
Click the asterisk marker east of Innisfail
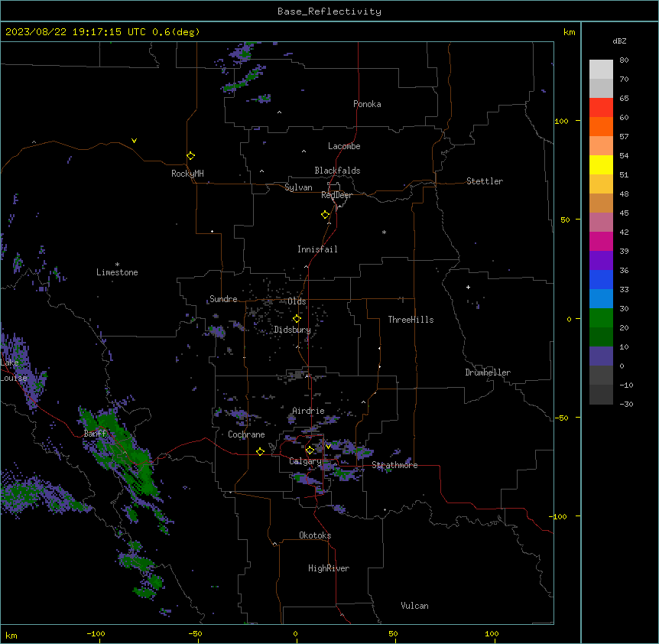click(384, 232)
